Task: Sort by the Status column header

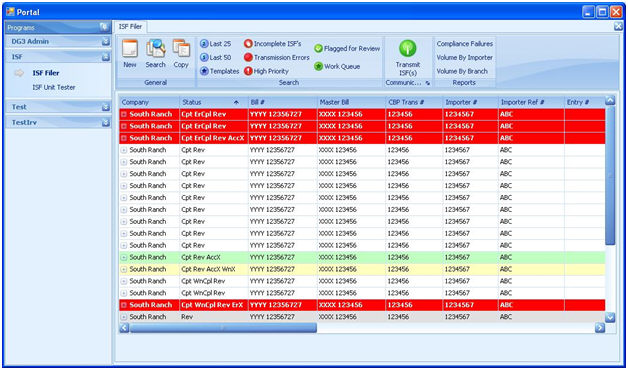Action: [214, 103]
